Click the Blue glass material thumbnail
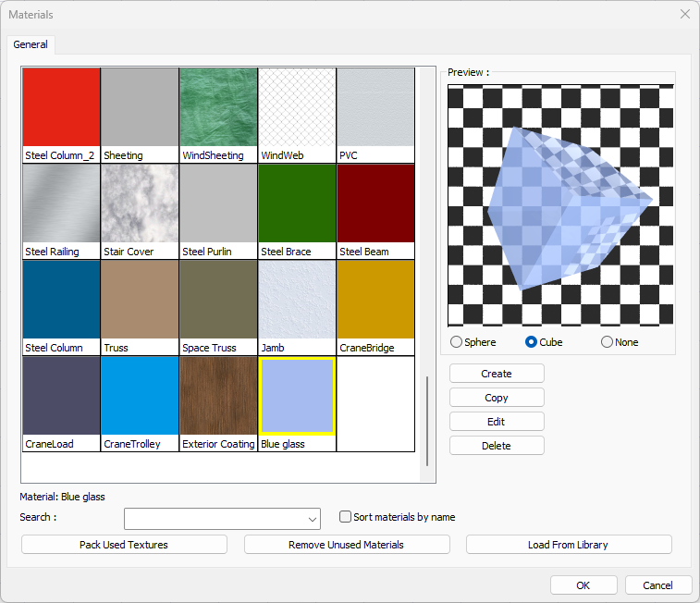Screen dimensions: 700x603 coord(297,396)
